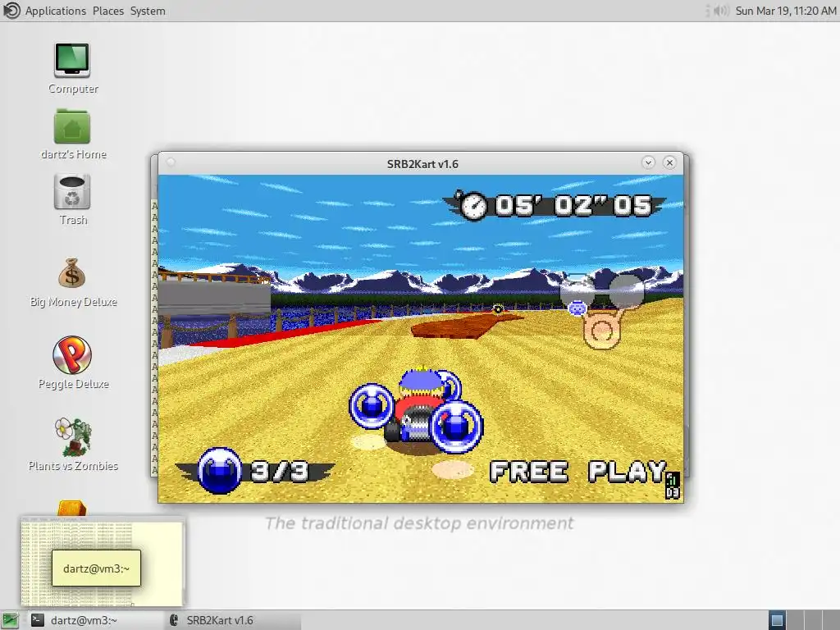Screen dimensions: 840x630
Task: Click the stopwatch icon beside the race timer
Action: tap(473, 206)
